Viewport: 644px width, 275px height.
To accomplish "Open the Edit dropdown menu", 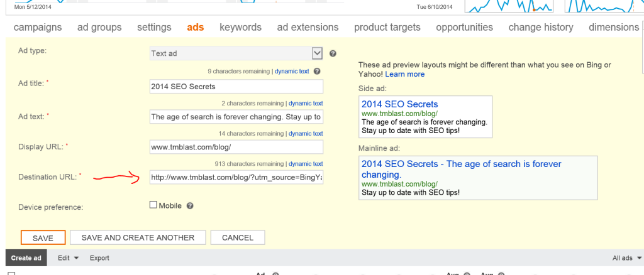I will pyautogui.click(x=68, y=258).
